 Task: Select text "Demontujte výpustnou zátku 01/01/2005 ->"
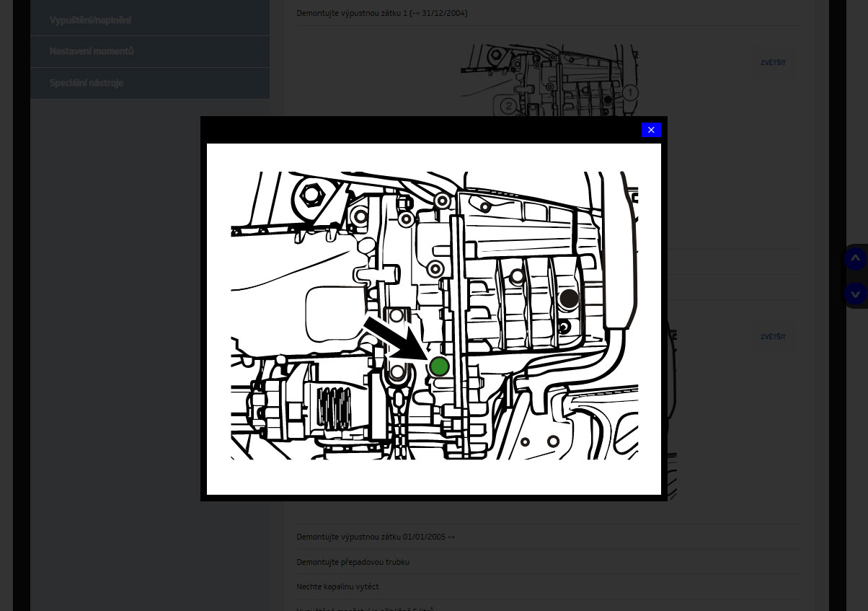(x=376, y=537)
